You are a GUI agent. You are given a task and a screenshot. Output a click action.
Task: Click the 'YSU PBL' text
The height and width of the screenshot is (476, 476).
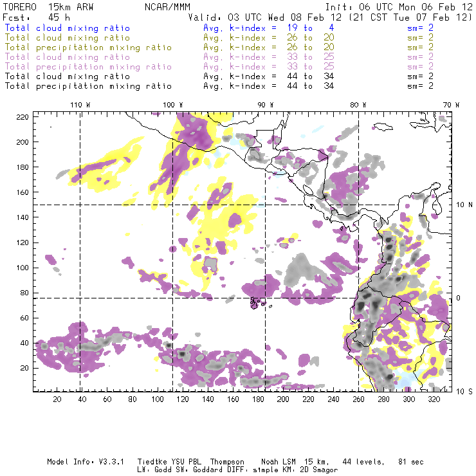[x=186, y=462]
